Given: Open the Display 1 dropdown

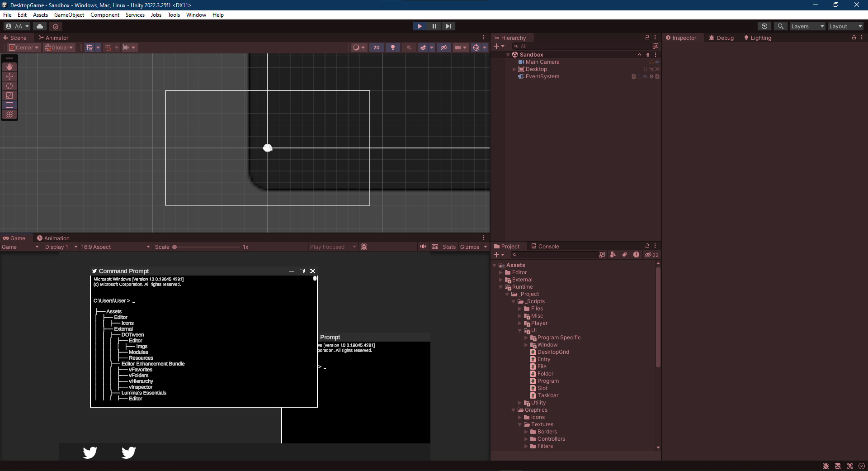Looking at the screenshot, I should click(x=61, y=247).
